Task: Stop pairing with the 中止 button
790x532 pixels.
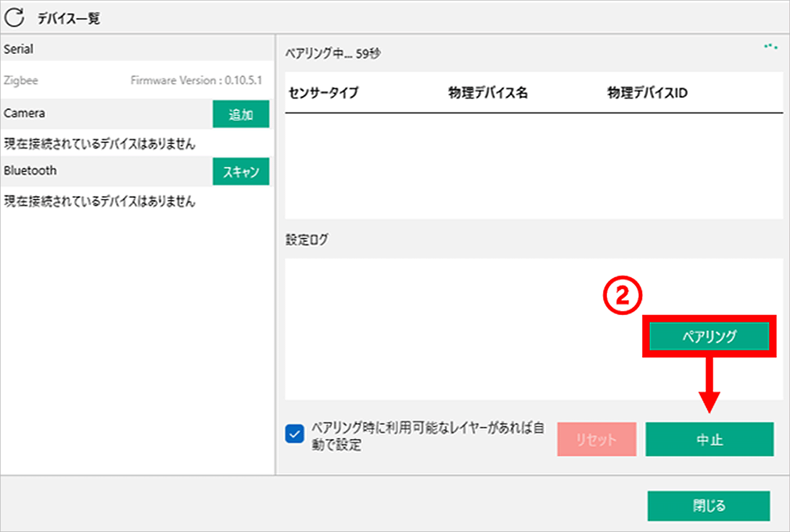Action: click(709, 439)
